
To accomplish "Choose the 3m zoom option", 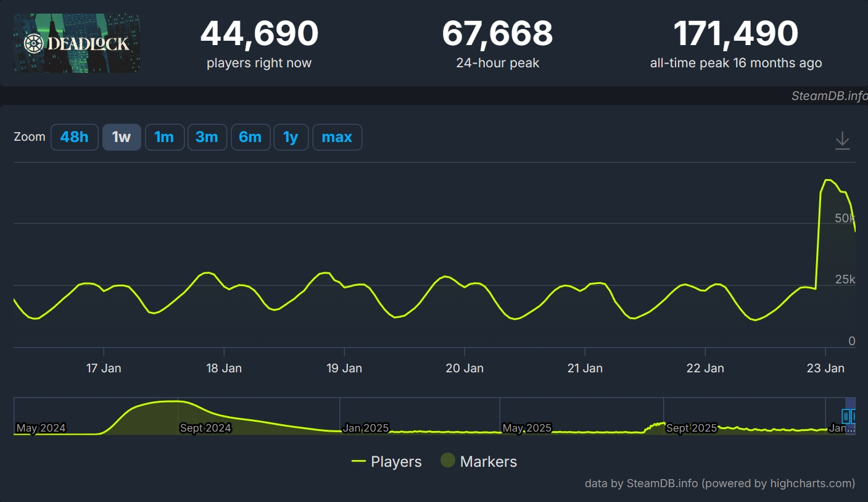I will click(207, 137).
